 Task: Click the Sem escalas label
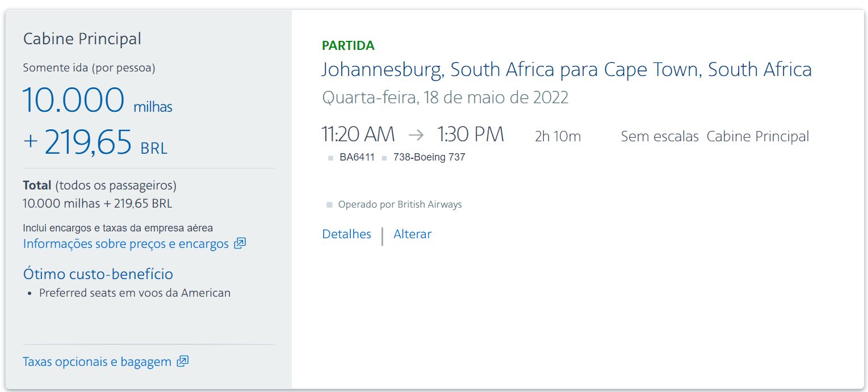point(660,136)
